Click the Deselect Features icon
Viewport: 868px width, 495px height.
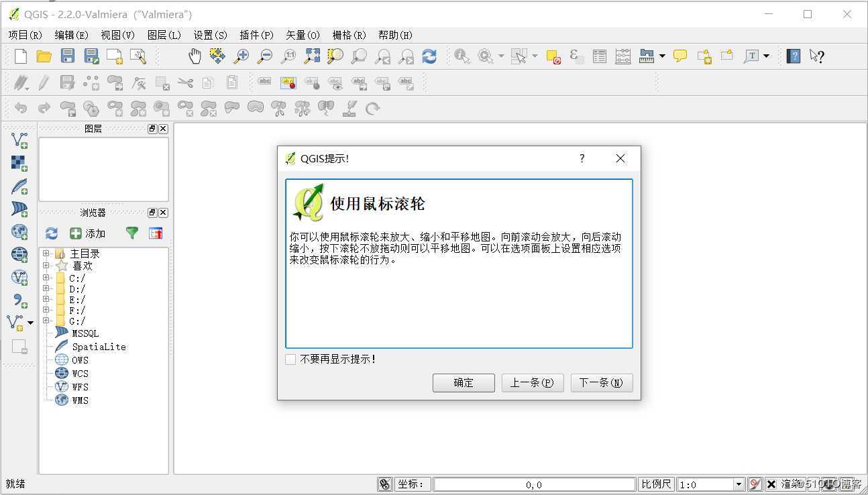tap(553, 56)
